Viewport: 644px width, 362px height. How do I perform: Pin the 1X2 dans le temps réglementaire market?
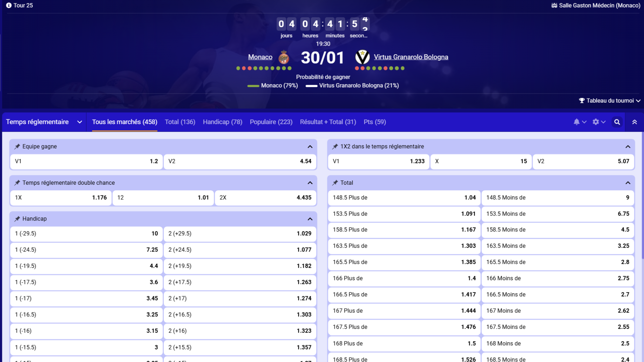pos(335,146)
